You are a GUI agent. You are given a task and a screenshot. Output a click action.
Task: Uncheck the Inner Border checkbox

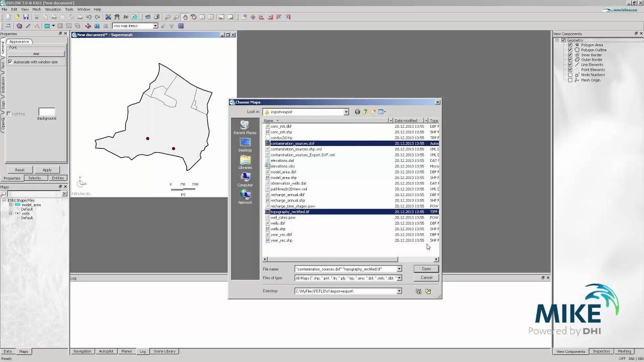[x=570, y=55]
